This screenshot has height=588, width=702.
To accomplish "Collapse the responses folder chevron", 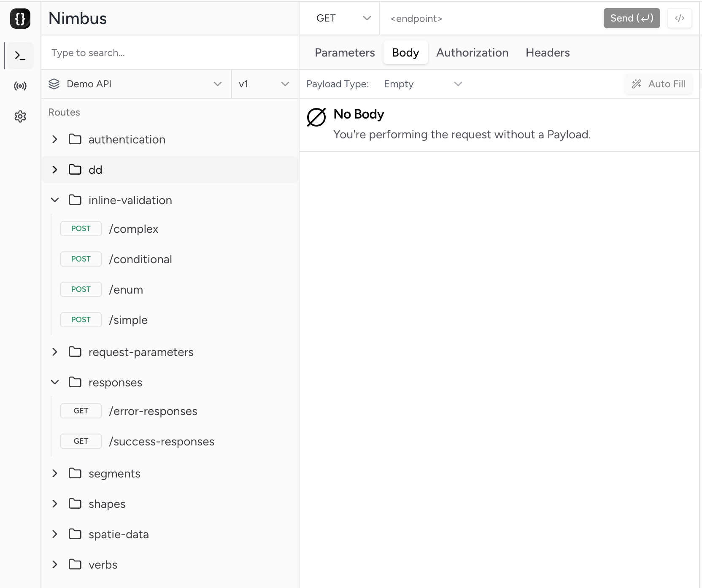I will [55, 382].
